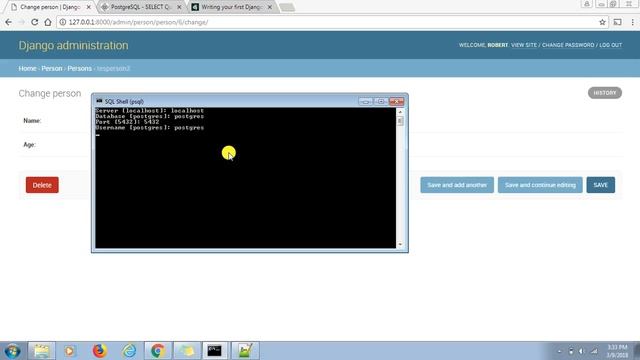Open Firefox from taskbar

tap(99, 351)
